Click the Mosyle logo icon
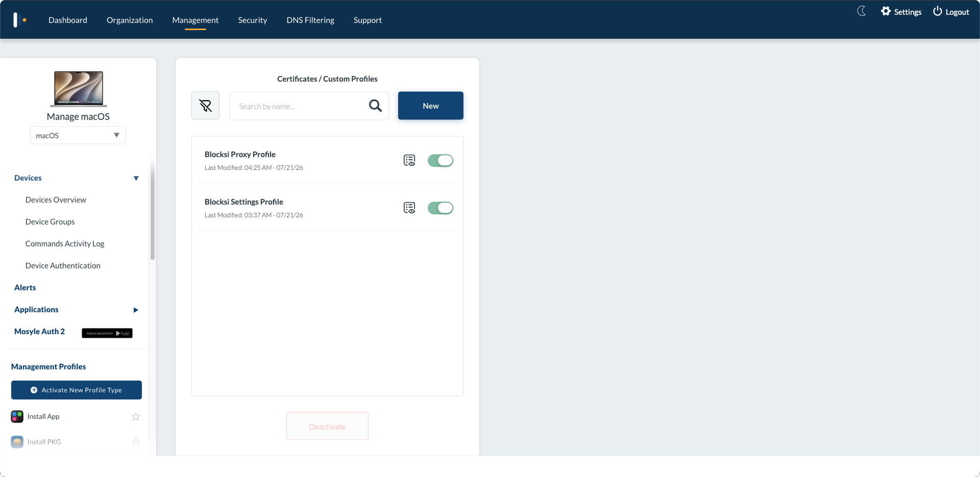Viewport: 980px width, 477px height. coord(20,20)
